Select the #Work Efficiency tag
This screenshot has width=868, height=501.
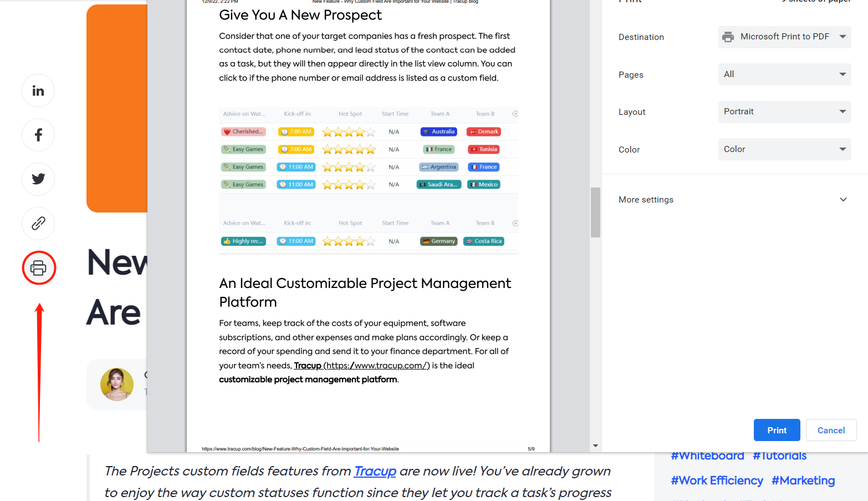click(717, 480)
